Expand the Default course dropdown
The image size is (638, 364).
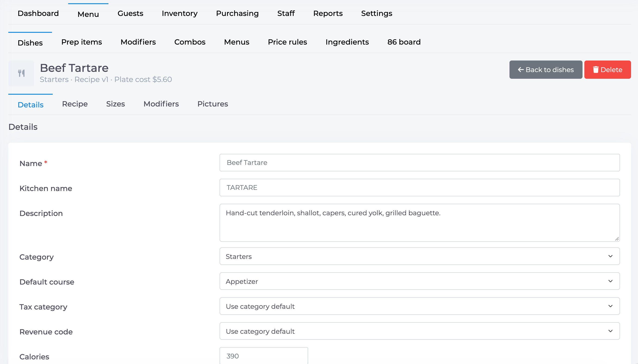(x=420, y=281)
